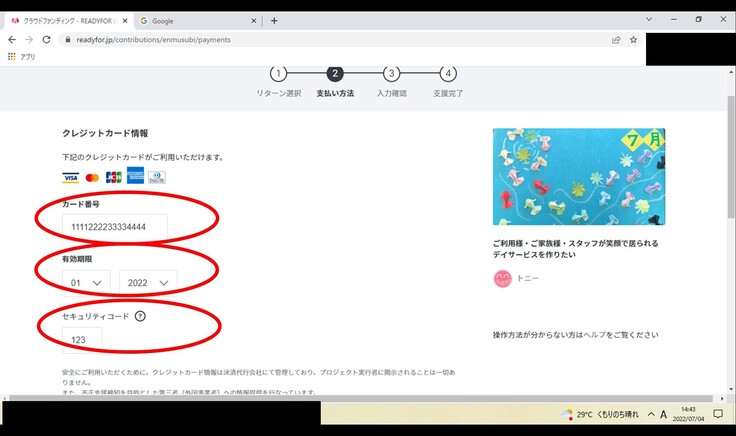Click the project title link beside thumbnail
The width and height of the screenshot is (736, 436).
click(575, 249)
